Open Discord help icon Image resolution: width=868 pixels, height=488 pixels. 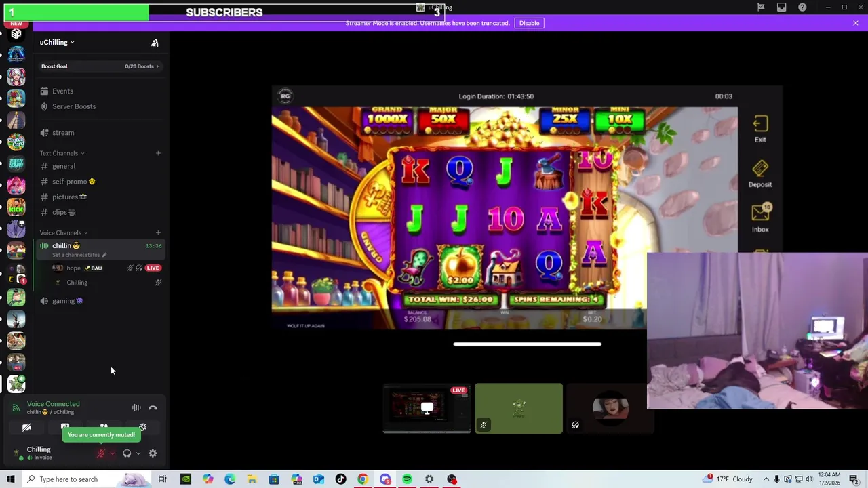tap(803, 7)
